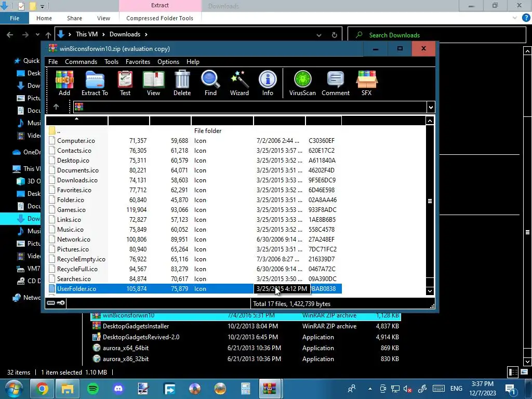Expand the Explorer address history dropdown

coord(319,35)
